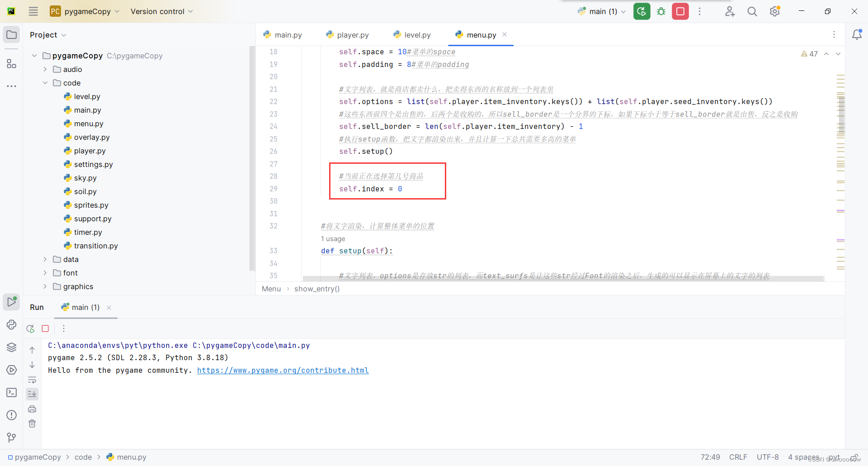868x466 pixels.
Task: Open editor tabs options kebab menu
Action: [834, 34]
